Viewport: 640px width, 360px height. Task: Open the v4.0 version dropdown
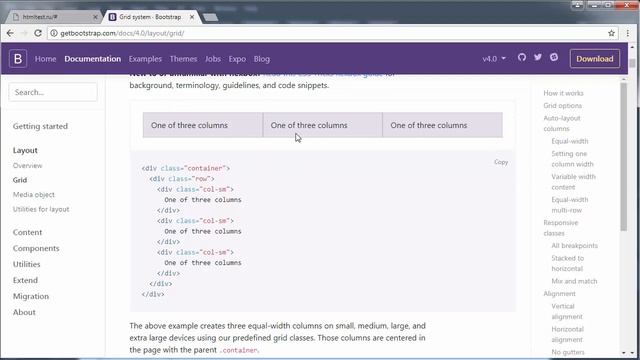click(494, 59)
